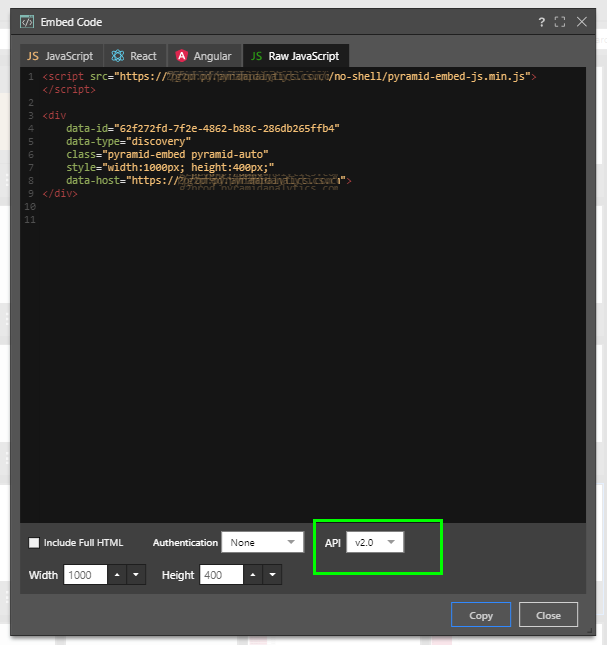Image resolution: width=607 pixels, height=645 pixels.
Task: Click the pyramid-embed-js.min.js script path
Action: click(x=429, y=77)
